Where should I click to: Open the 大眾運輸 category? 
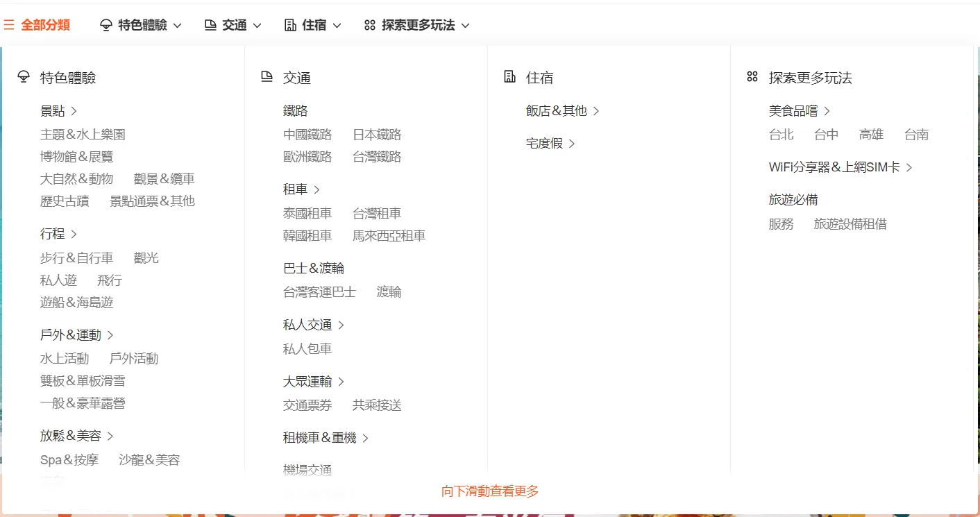pyautogui.click(x=314, y=382)
